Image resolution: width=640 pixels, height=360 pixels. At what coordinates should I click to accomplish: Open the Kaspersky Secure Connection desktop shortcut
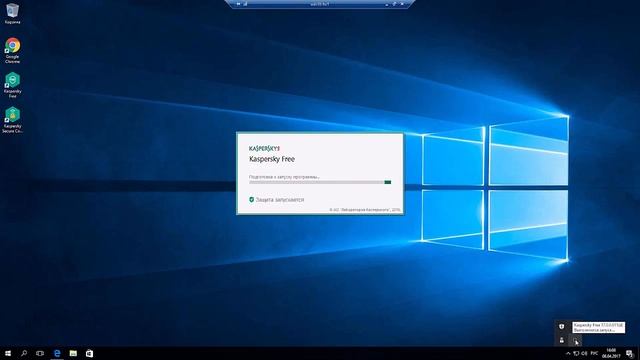point(13,120)
